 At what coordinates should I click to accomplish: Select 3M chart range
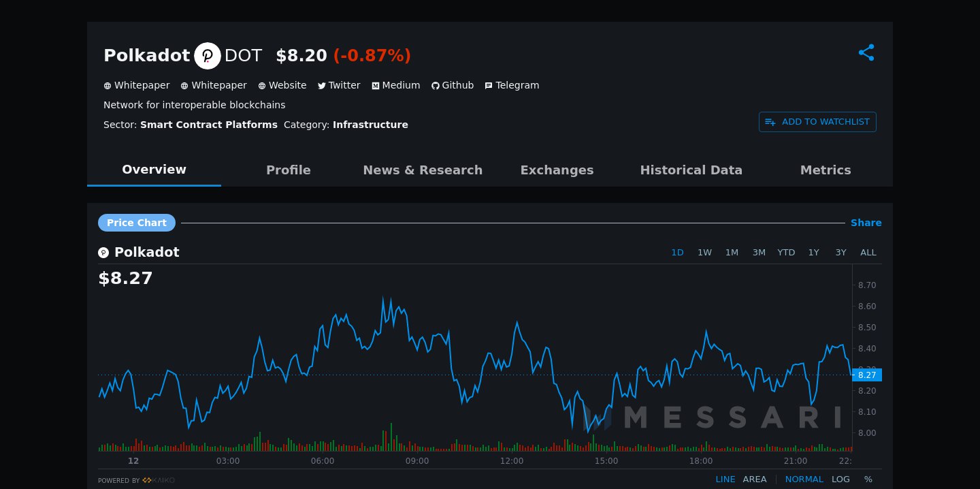(x=759, y=253)
